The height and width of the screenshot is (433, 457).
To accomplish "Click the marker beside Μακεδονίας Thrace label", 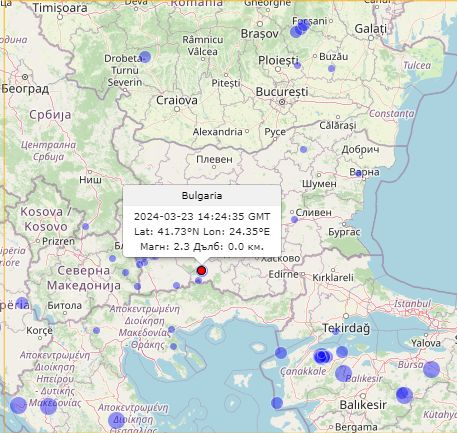I will pyautogui.click(x=171, y=329).
